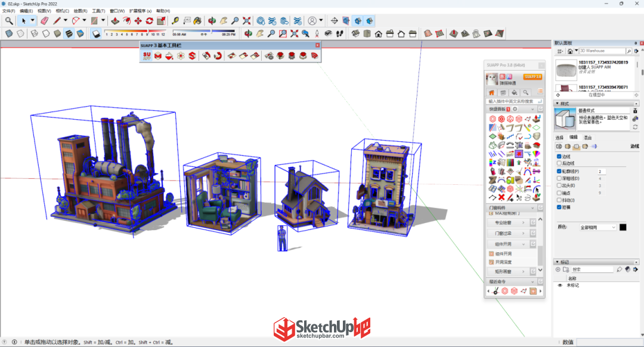This screenshot has height=347, width=644.
Task: Click the wifi signal icon in SUAPP toolbar
Action: tap(315, 56)
